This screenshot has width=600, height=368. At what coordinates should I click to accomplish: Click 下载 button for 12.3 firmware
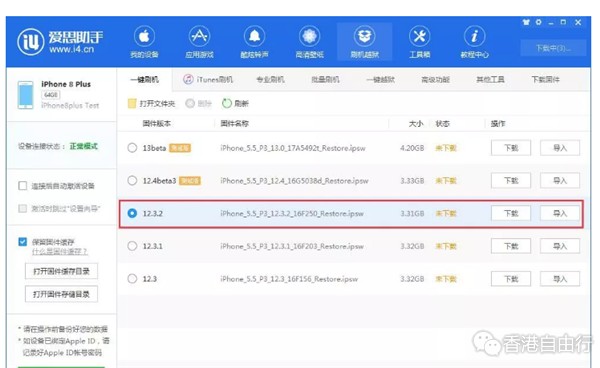511,279
